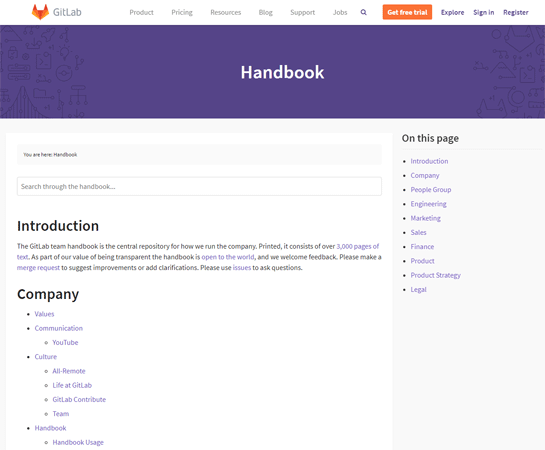Viewport: 545px width, 450px height.
Task: Jump to People Group in sidebar
Action: click(x=431, y=190)
